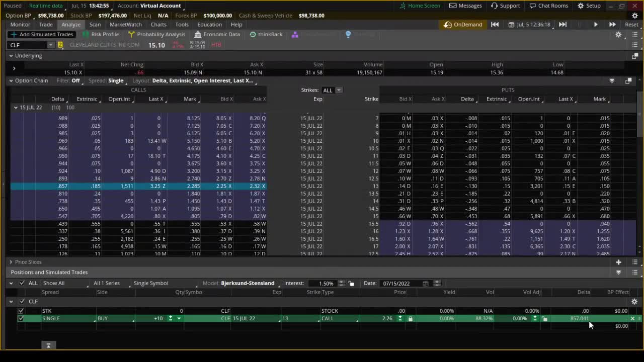Toggle the CLF group checkbox
The width and height of the screenshot is (644, 362).
[x=22, y=301]
